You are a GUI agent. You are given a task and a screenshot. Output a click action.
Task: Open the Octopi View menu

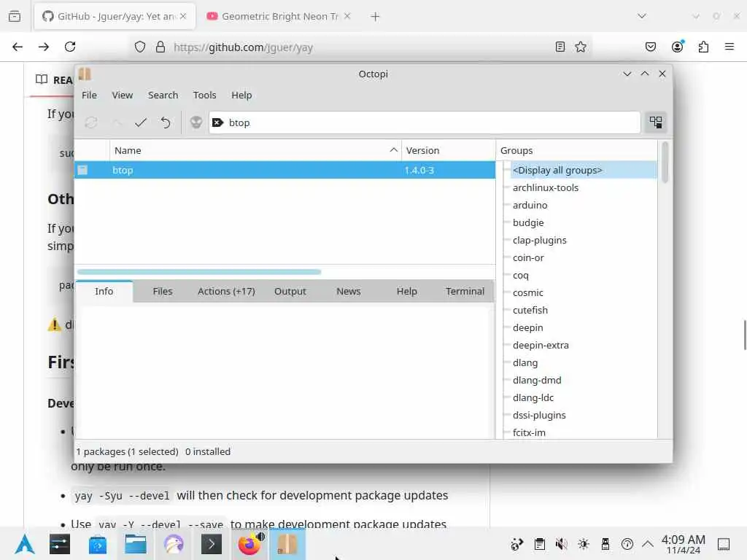[123, 96]
